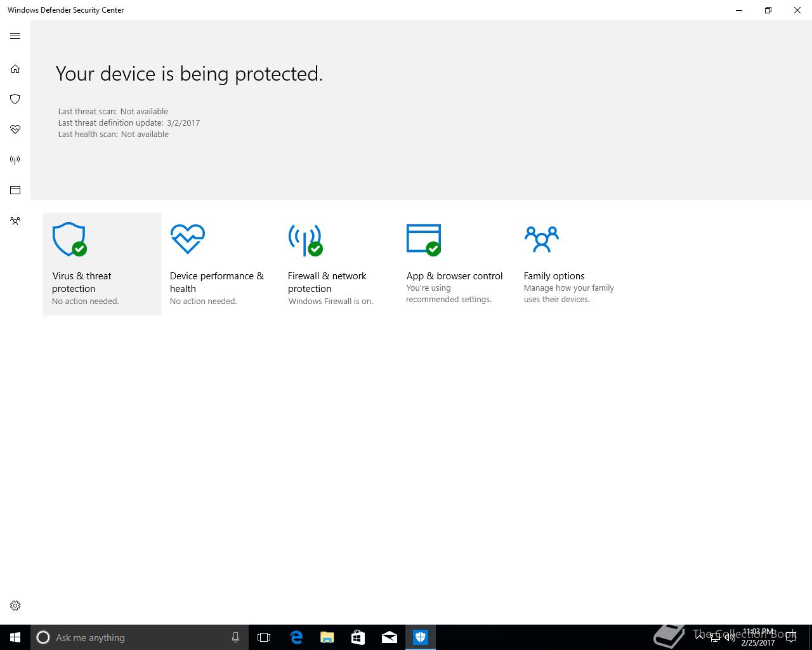The image size is (812, 650).
Task: Click the volume speaker tray icon
Action: pos(730,637)
